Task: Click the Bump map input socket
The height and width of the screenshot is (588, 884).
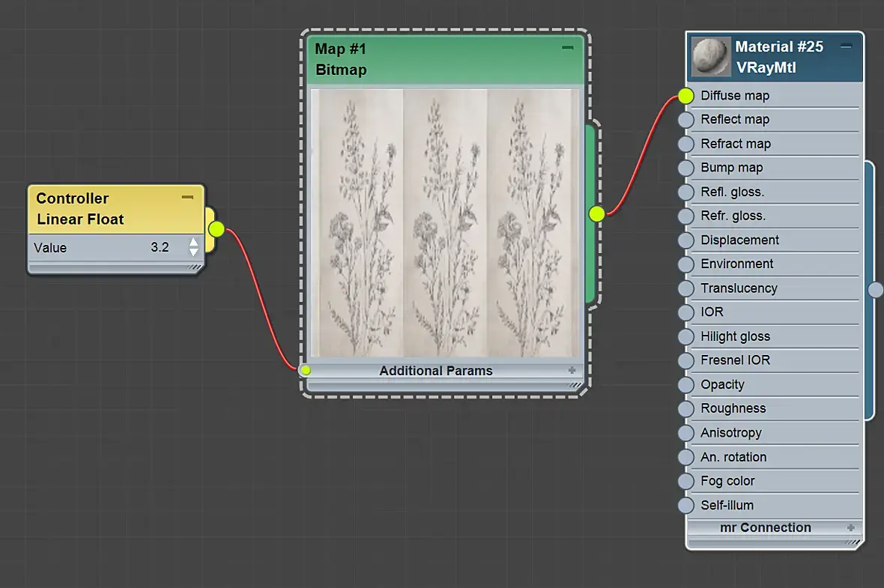Action: point(685,168)
